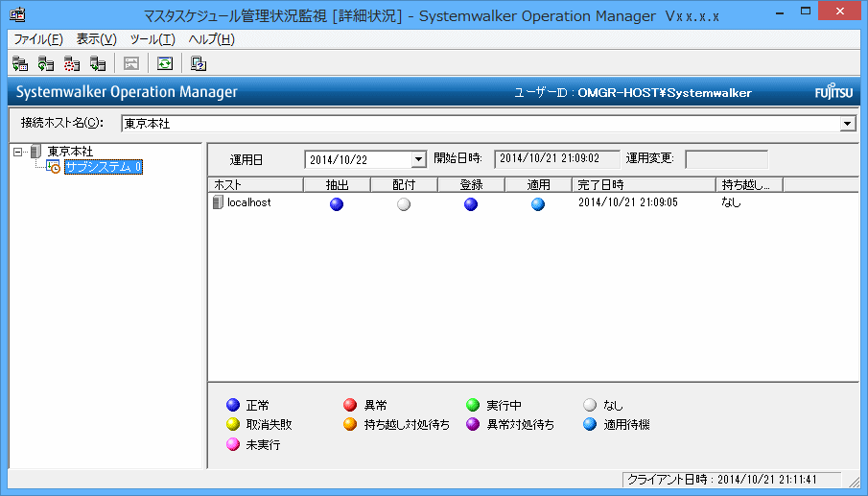Click the toolbar icon with green circular arrow on servers

click(x=46, y=63)
